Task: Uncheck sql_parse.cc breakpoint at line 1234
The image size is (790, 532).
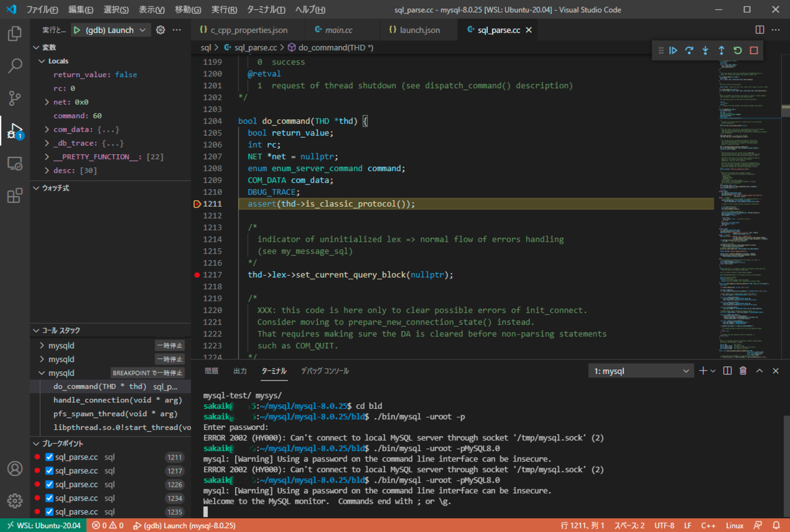Action: (49, 498)
